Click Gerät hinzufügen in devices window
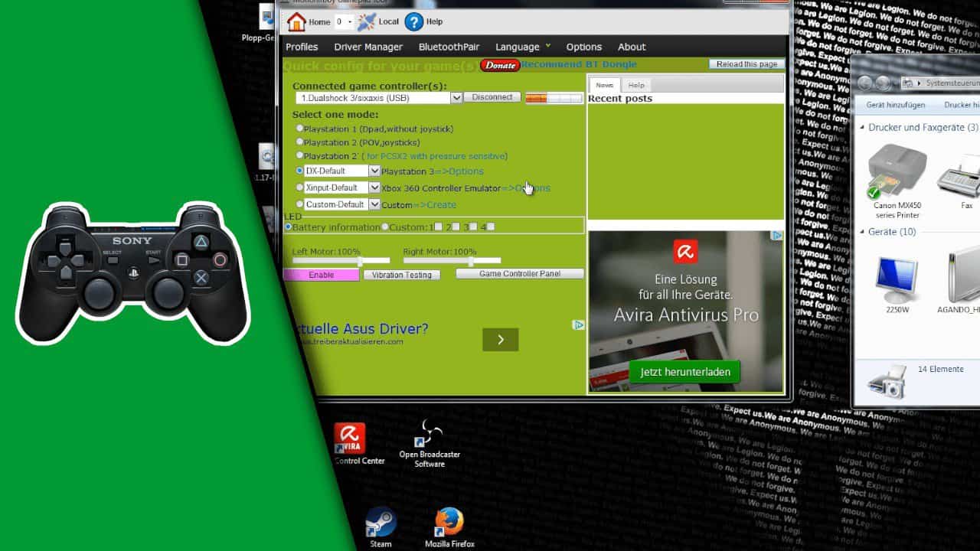 click(x=896, y=105)
